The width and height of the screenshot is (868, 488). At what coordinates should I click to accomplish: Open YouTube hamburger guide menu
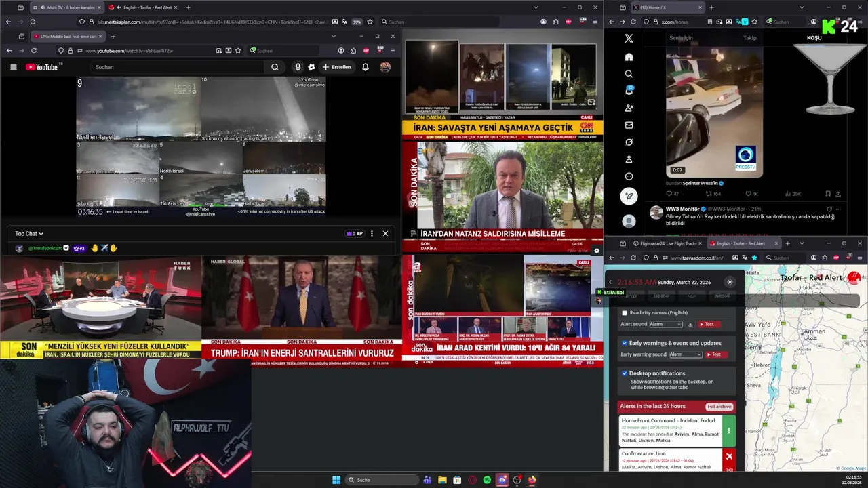[13, 67]
